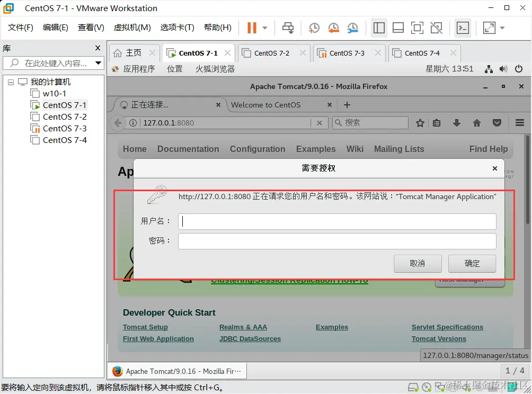Open the 火狐浏览器 menu in CentOS panel
Image resolution: width=532 pixels, height=394 pixels.
coord(215,69)
